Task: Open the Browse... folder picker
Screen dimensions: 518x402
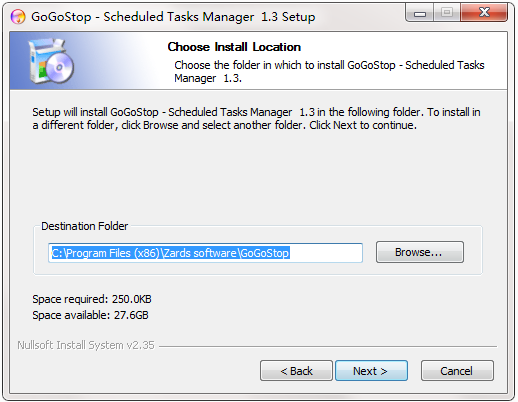Action: [420, 252]
